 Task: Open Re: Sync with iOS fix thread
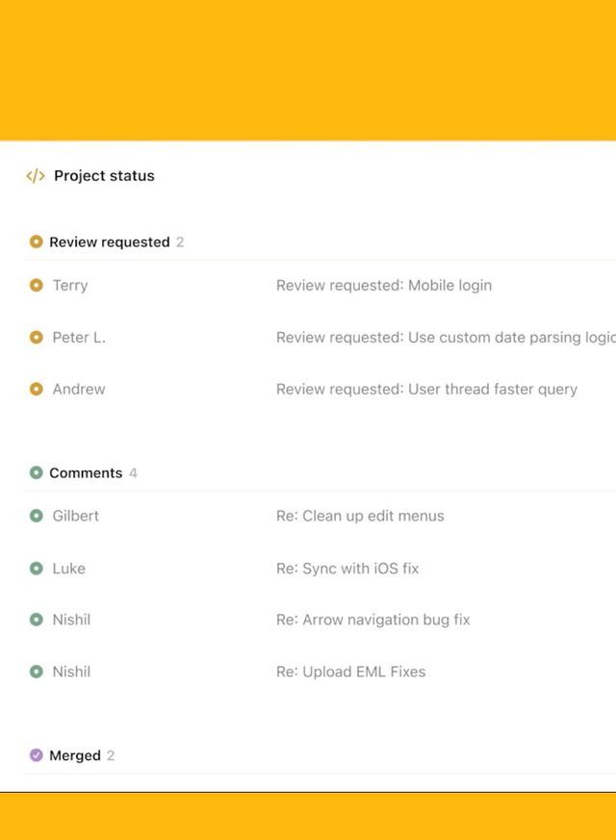[347, 569]
